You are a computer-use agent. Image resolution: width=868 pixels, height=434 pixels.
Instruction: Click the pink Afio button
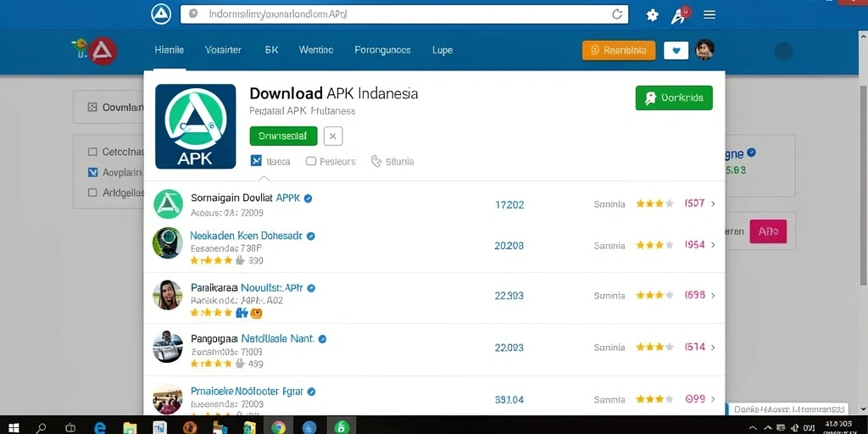tap(768, 231)
